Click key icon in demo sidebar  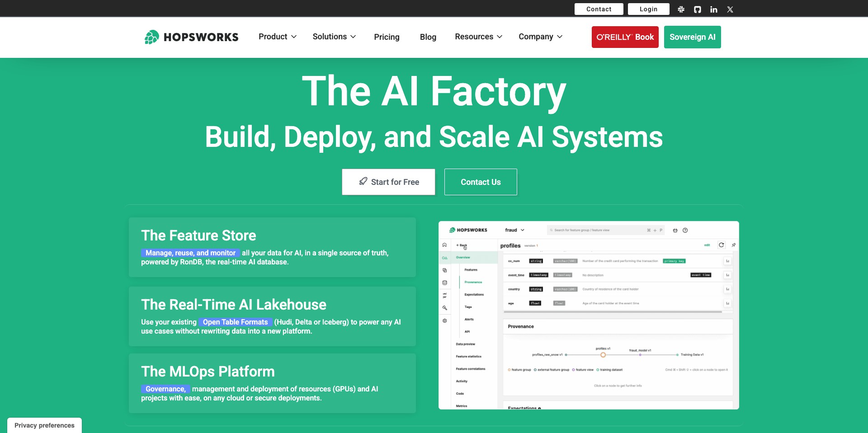[444, 308]
